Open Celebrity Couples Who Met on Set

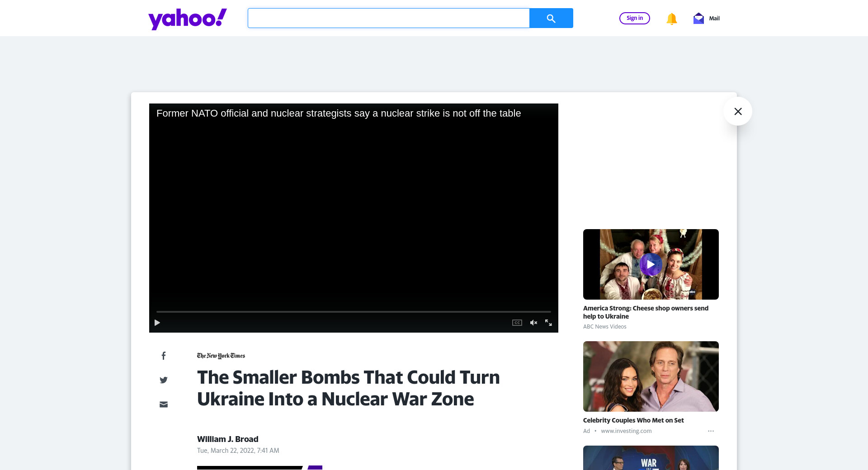click(633, 420)
